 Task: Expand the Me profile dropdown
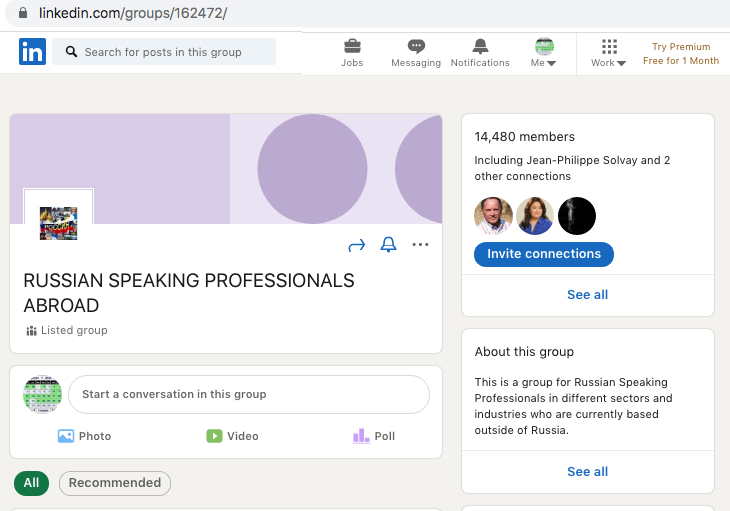tap(544, 53)
